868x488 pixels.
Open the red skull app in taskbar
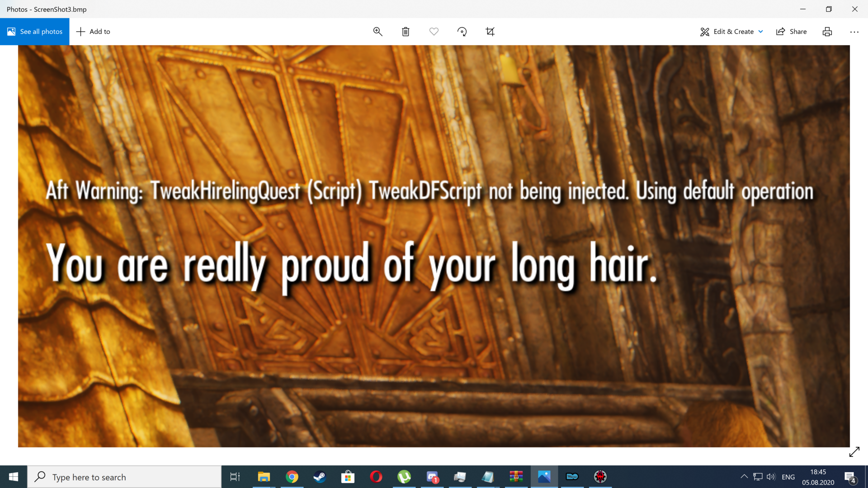tap(600, 477)
